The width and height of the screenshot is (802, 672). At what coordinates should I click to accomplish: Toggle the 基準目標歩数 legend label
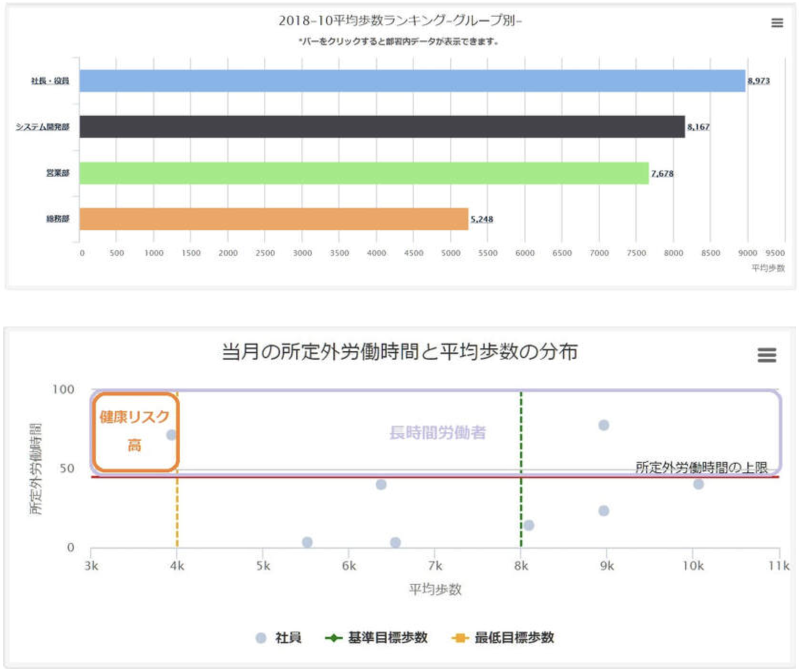387,638
